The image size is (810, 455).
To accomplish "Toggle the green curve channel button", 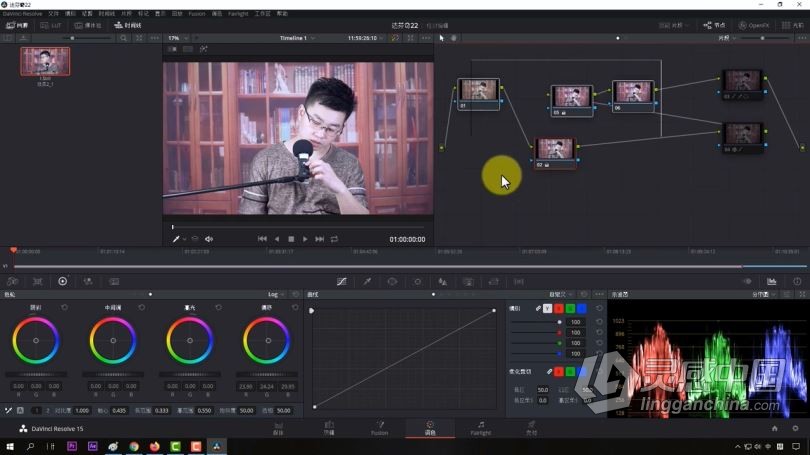I will pyautogui.click(x=570, y=308).
